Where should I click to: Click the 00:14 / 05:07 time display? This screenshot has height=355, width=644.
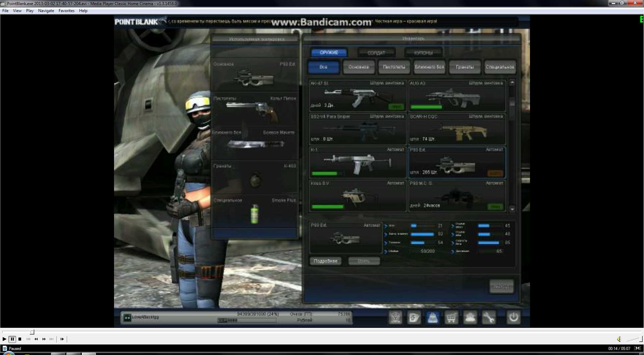pos(619,349)
